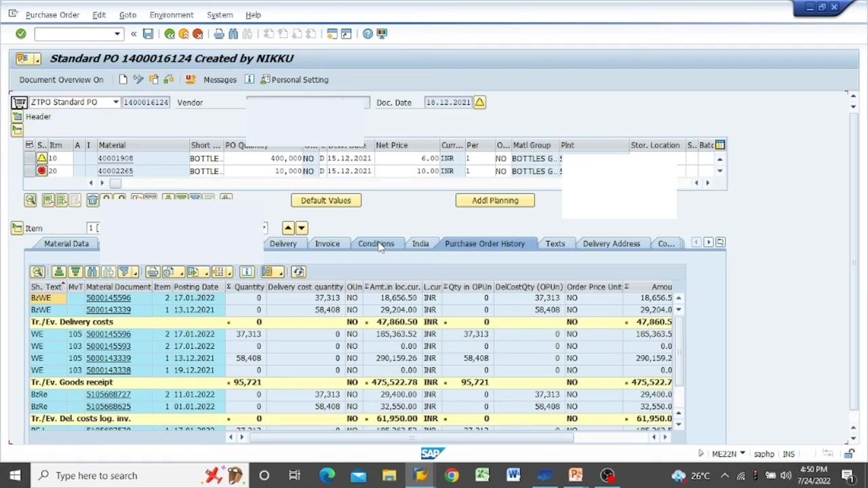Expand the filter dropdown in the history grid
The height and width of the screenshot is (488, 868).
point(136,272)
